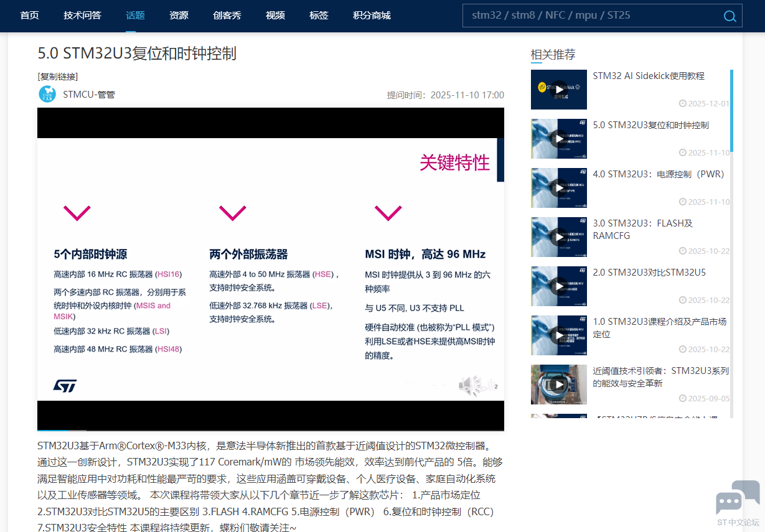
Task: Click the 2025-09-05 date entry
Action: pyautogui.click(x=704, y=398)
